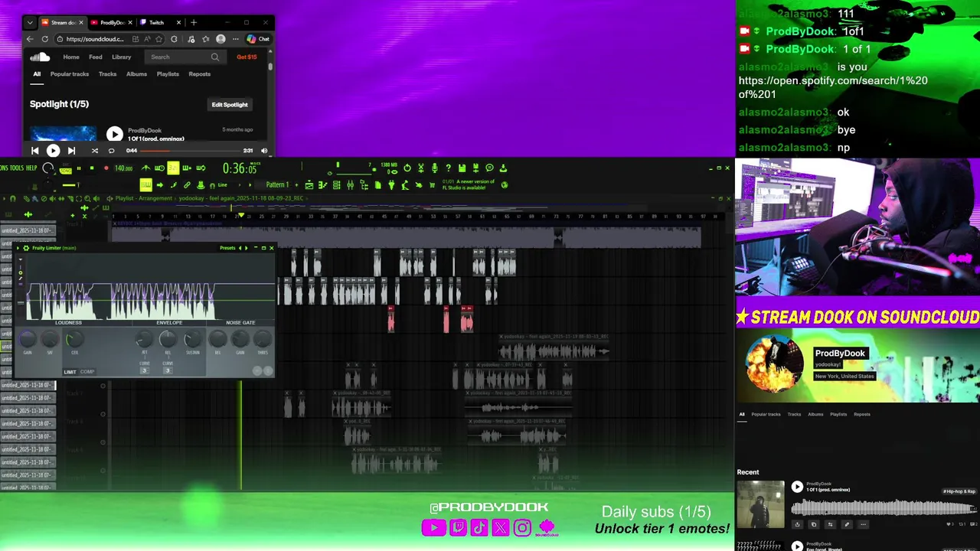The height and width of the screenshot is (551, 980).
Task: Click refresh icon in Edge browser
Action: 44,39
